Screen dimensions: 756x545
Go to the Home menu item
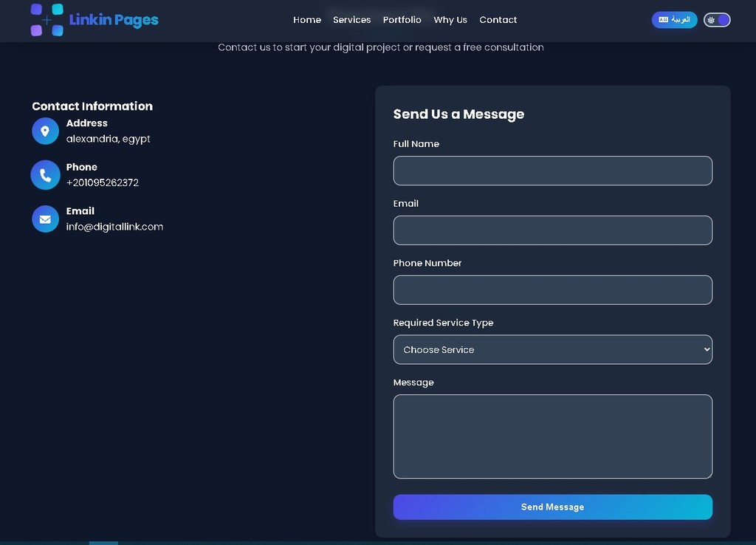pyautogui.click(x=307, y=20)
